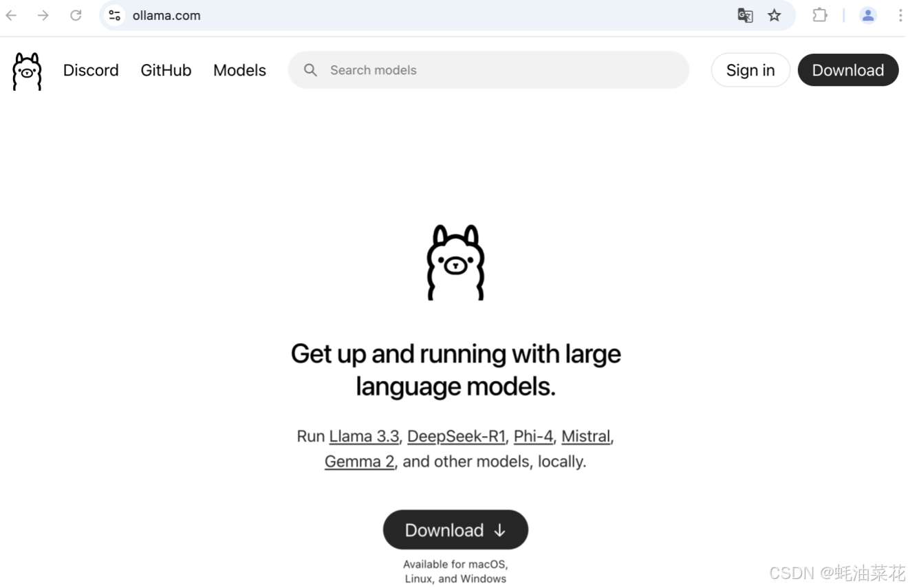The image size is (908, 588).
Task: Open Models page in navigation
Action: pos(239,70)
